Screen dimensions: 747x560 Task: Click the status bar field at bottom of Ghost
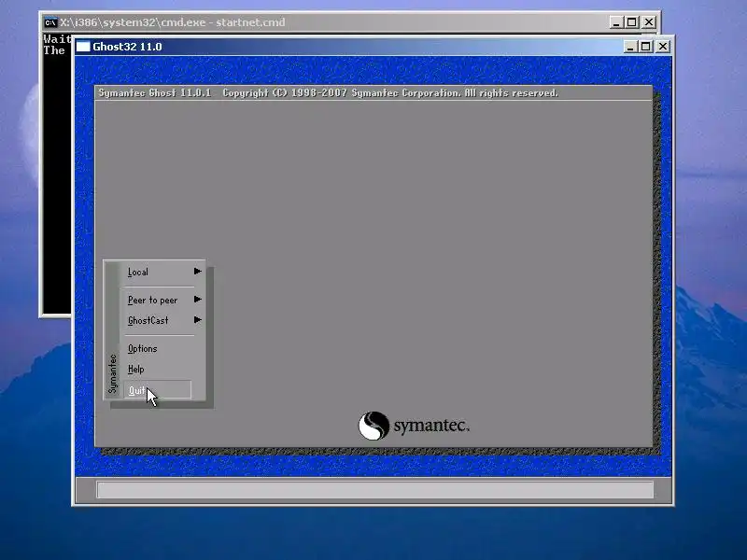coord(375,489)
